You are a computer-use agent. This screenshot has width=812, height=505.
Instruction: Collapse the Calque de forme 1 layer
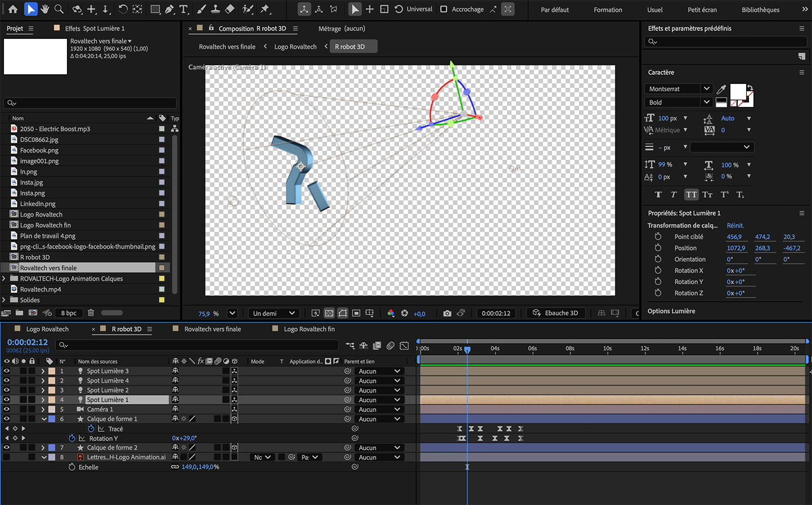pos(43,419)
